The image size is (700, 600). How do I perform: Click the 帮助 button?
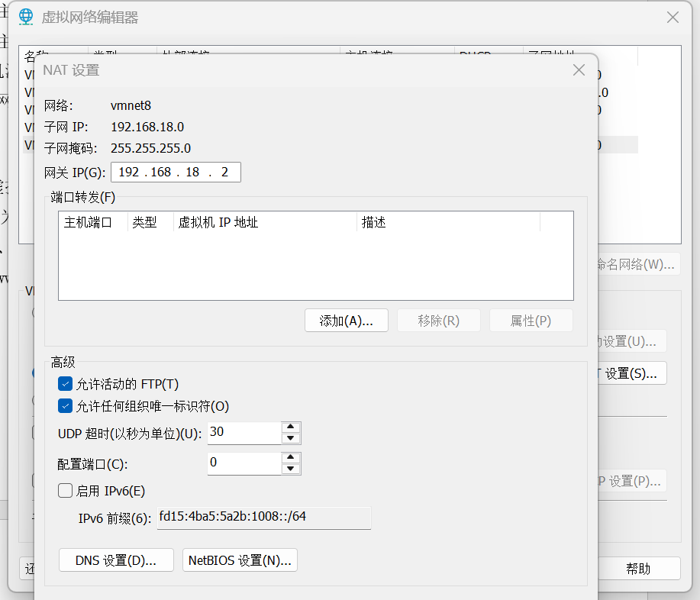(x=638, y=569)
